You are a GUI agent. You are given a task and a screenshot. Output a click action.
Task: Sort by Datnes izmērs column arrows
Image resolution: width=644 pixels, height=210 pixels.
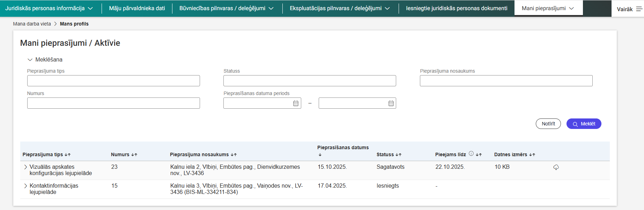click(x=532, y=154)
